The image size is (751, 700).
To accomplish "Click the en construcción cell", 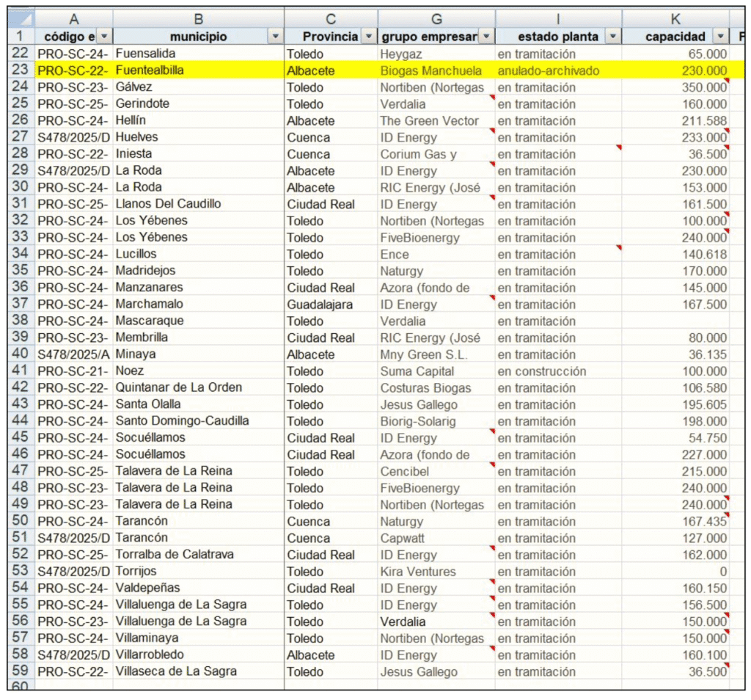I will (x=558, y=371).
